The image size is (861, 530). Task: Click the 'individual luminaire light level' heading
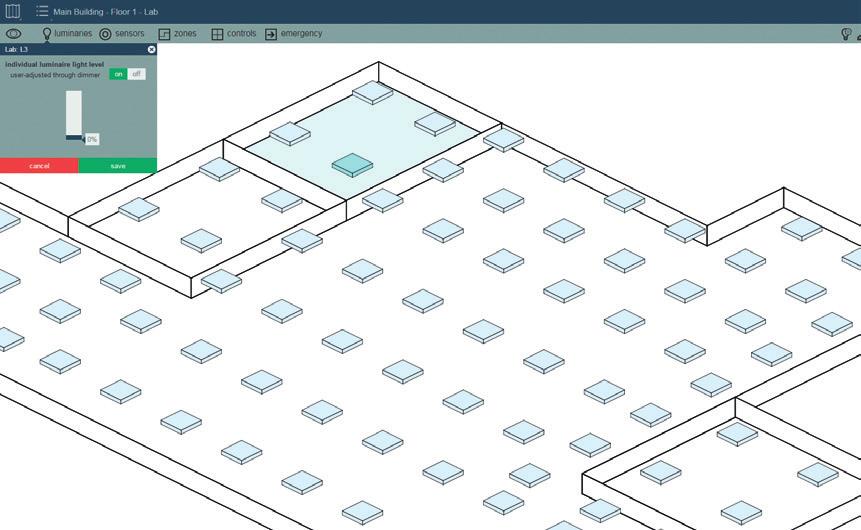coord(54,64)
